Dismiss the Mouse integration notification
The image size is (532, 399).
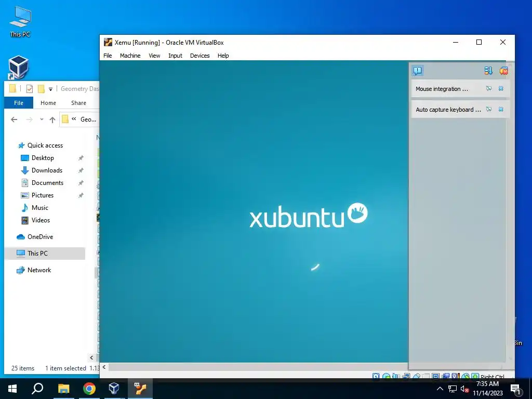[501, 88]
